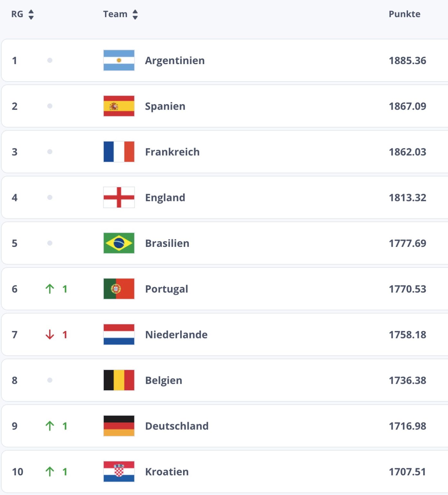Click the grey dot beside Belgien
This screenshot has width=448, height=495.
50,380
